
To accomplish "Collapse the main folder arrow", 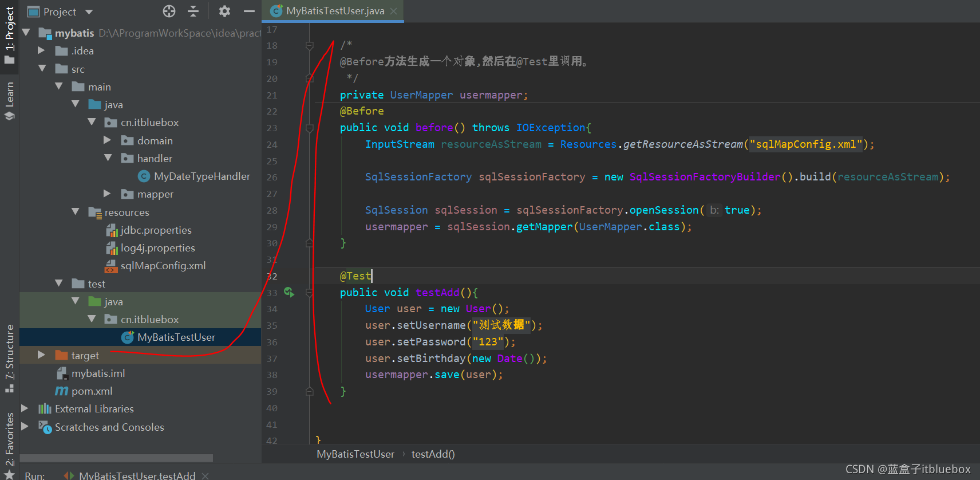I will coord(58,86).
